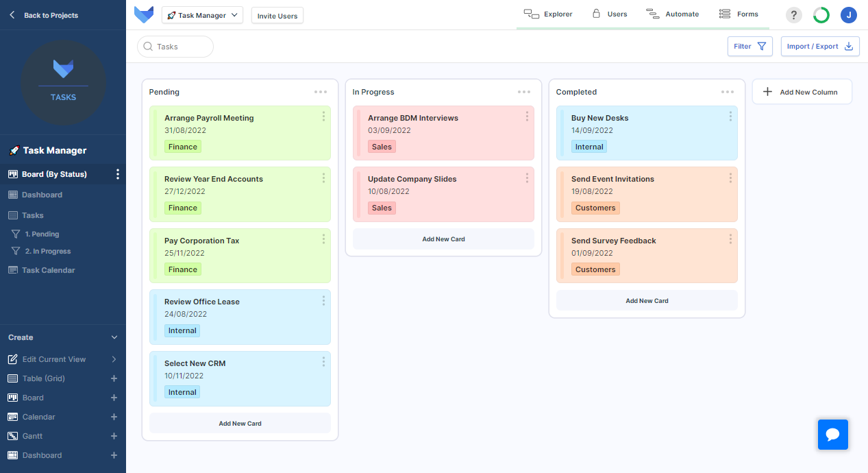Open options for Review Office Lease card
Screen dimensions: 868x473
click(323, 301)
